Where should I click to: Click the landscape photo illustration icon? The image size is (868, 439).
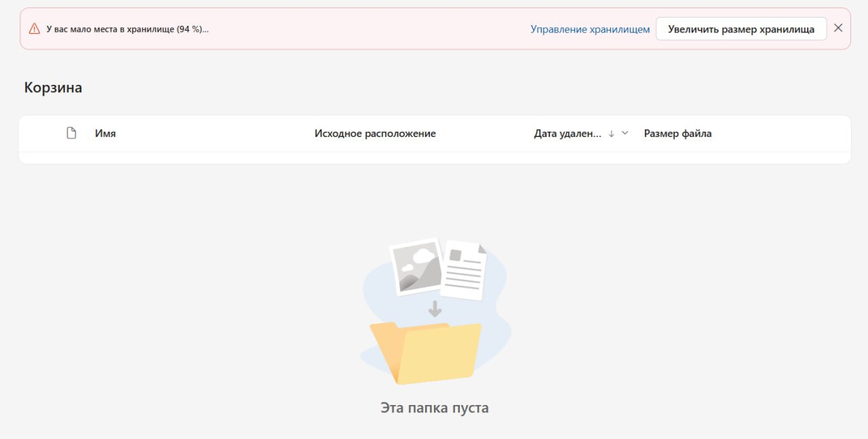415,266
